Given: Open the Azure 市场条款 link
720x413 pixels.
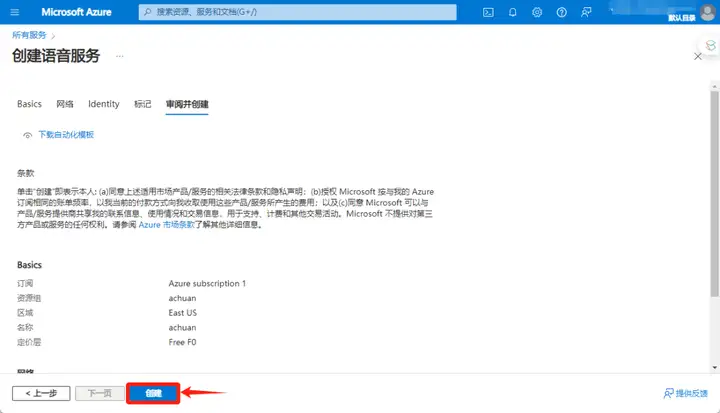Looking at the screenshot, I should tap(167, 225).
